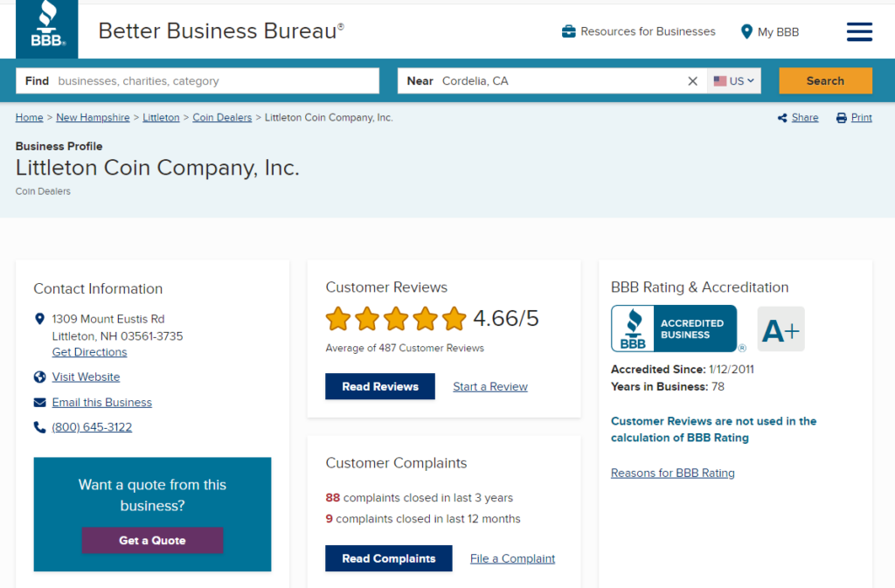Click the globe icon beside Visit Website
The height and width of the screenshot is (588, 895).
pos(39,377)
